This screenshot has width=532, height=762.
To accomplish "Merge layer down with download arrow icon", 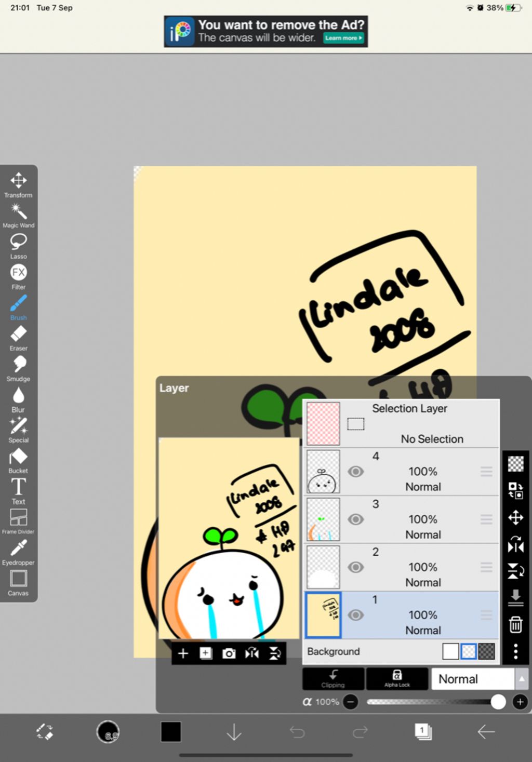I will click(515, 597).
